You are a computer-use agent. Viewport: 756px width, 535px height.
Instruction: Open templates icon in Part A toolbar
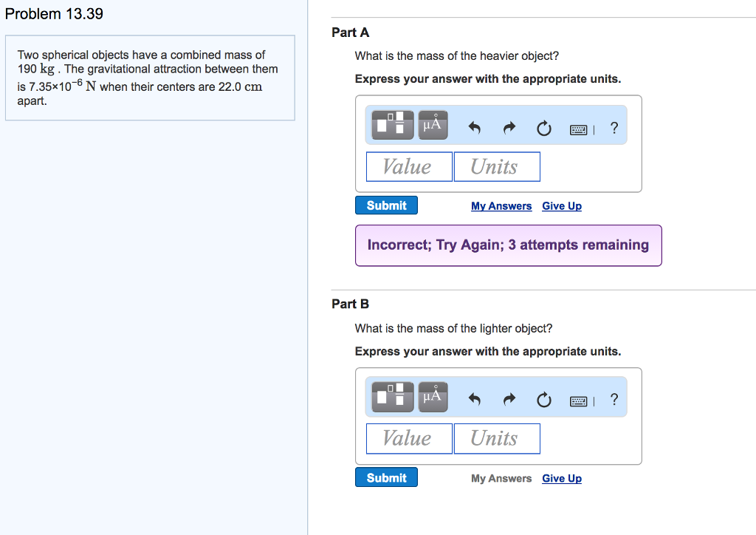coord(393,125)
